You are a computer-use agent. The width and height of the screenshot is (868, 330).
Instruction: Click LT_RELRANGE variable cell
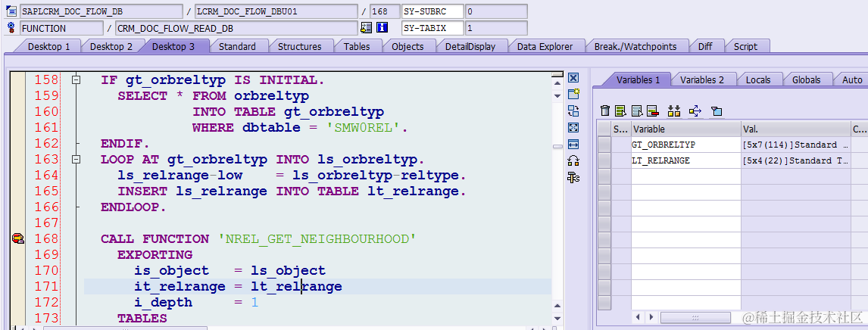pyautogui.click(x=686, y=161)
